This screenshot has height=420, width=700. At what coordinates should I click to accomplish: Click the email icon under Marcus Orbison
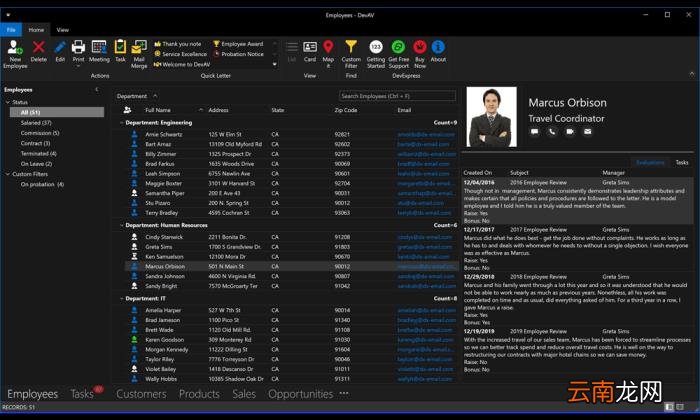[588, 132]
